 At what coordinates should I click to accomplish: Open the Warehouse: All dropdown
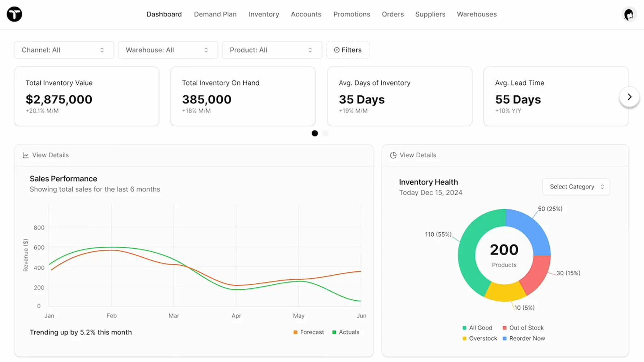pos(168,50)
